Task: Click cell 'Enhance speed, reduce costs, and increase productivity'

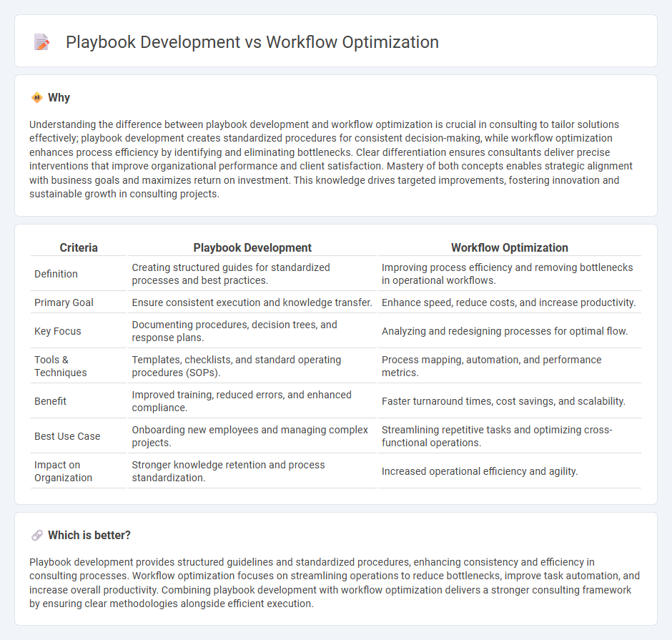Action: [510, 302]
